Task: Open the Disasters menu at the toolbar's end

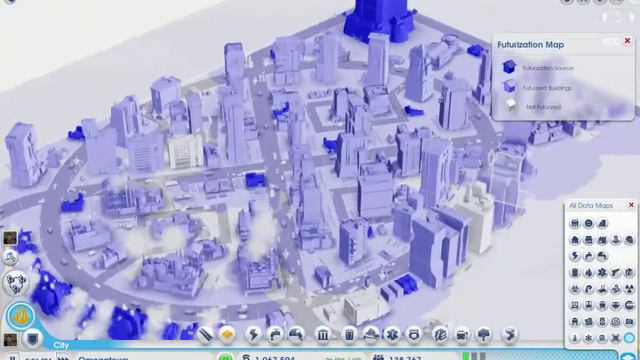Action: click(509, 335)
